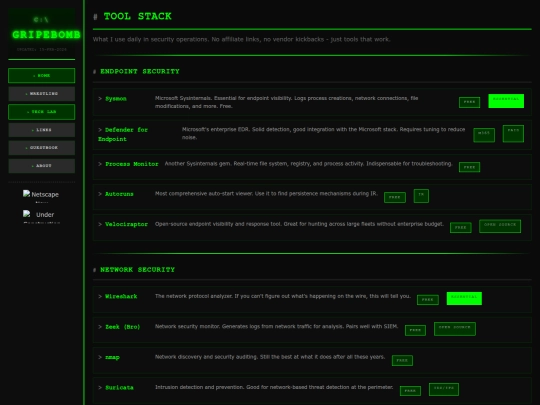This screenshot has height=405, width=540.
Task: Click the chevron before Sysmon
Action: pyautogui.click(x=100, y=98)
